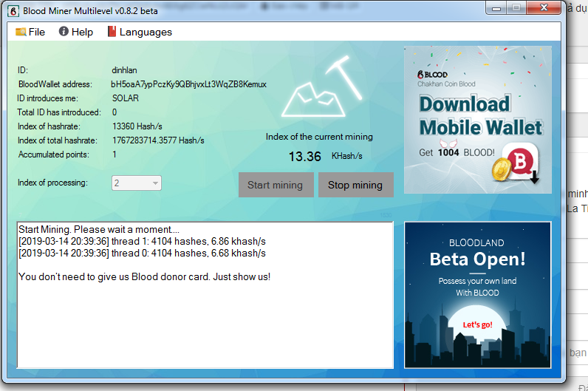
Task: Click the thread 0 log line
Action: click(142, 254)
